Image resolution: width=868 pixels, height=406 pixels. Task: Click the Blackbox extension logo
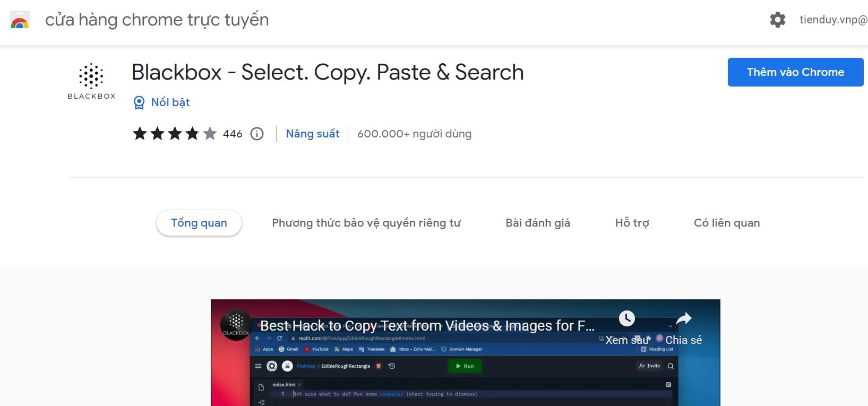tap(91, 81)
